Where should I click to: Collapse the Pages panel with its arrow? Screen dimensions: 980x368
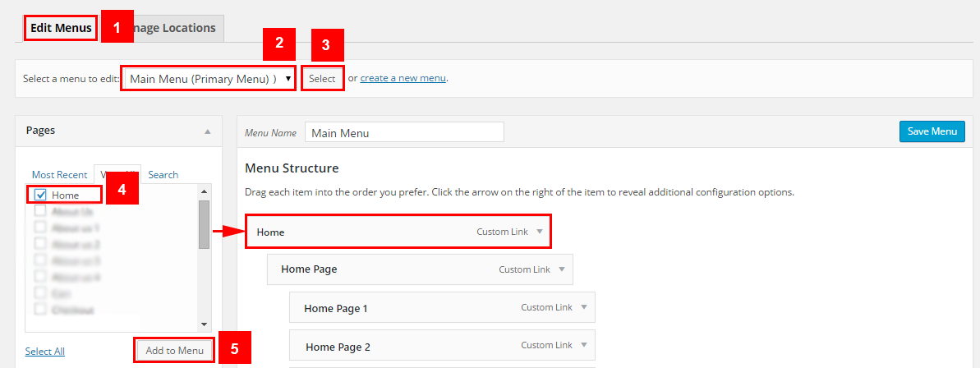208,131
